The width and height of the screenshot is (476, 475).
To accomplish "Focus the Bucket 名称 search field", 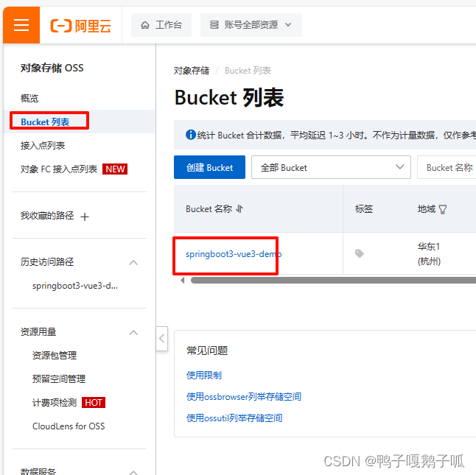I will pyautogui.click(x=447, y=167).
